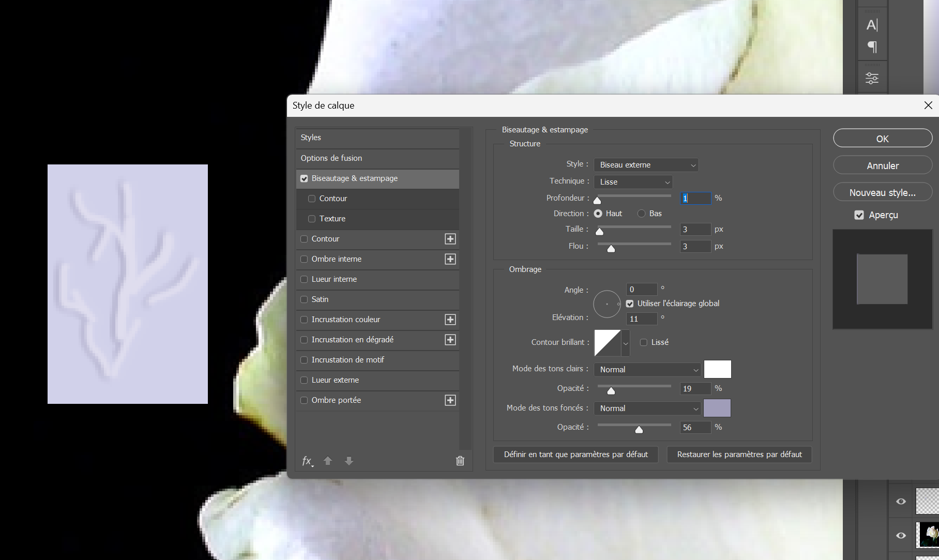Open the Mode des tons clairs dropdown
Viewport: 939px width, 560px height.
(647, 370)
